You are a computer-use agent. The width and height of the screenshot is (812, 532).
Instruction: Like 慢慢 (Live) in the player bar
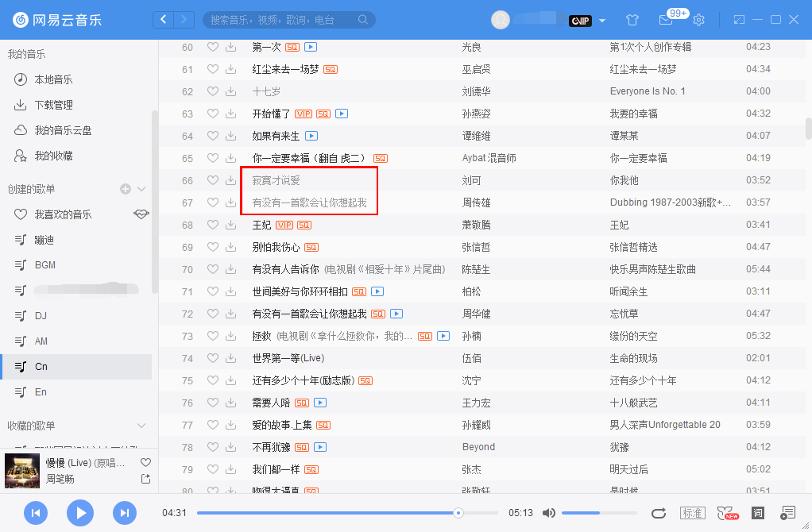[145, 461]
